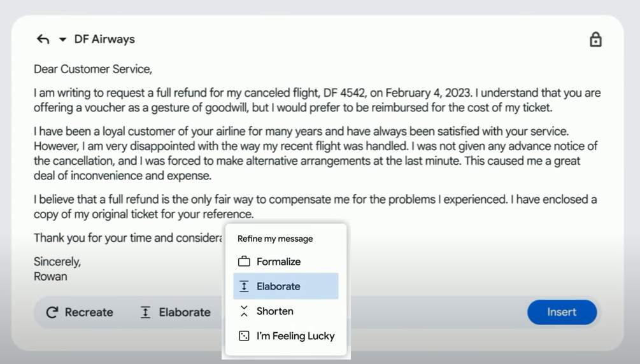640x364 pixels.
Task: Click the reply arrow icon
Action: (x=43, y=39)
